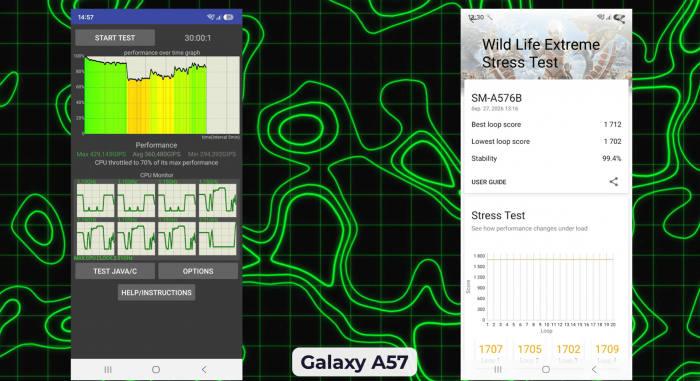Click the Max 429,143GIPS value

click(101, 154)
